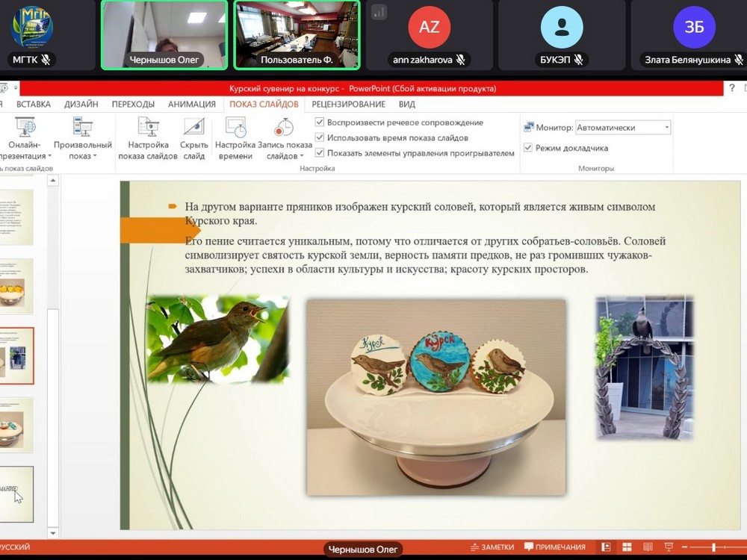Select Чернышов Олег video tile
This screenshot has height=560, width=747.
pyautogui.click(x=164, y=34)
